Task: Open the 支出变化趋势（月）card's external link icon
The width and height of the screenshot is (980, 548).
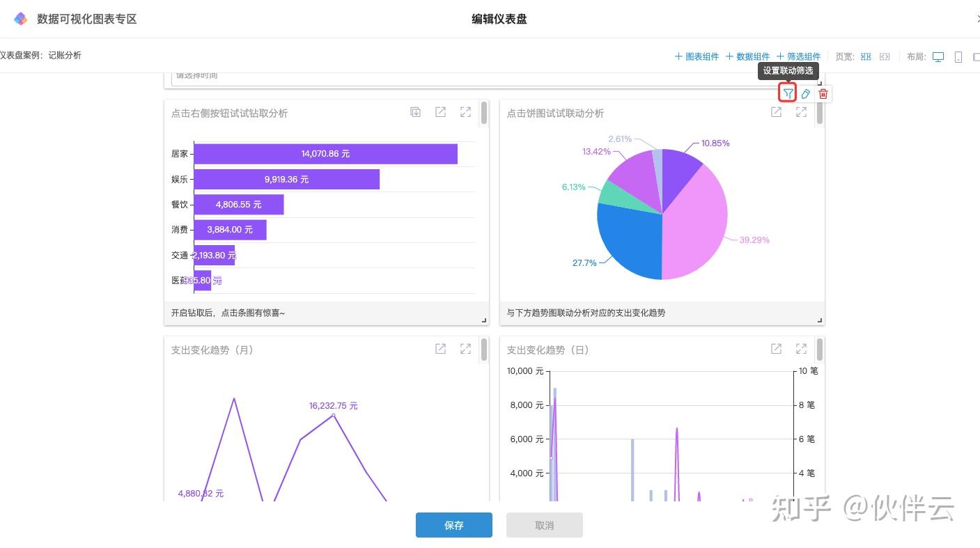Action: point(441,349)
